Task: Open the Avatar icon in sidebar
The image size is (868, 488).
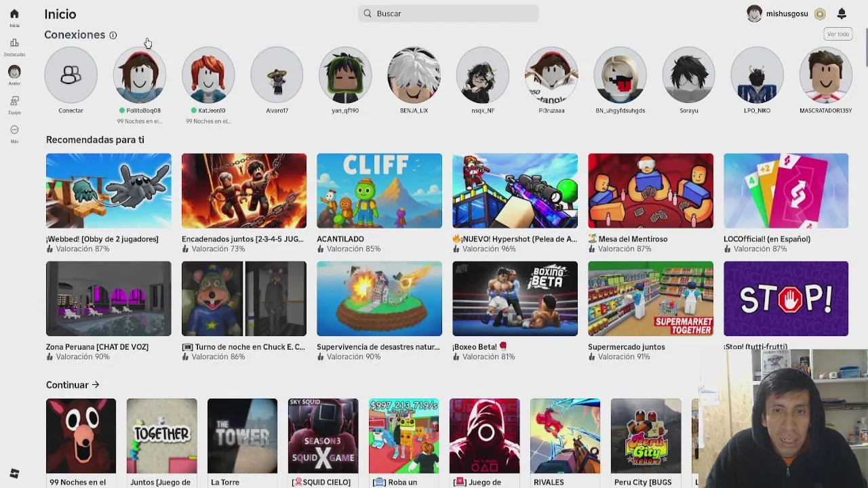Action: click(14, 72)
